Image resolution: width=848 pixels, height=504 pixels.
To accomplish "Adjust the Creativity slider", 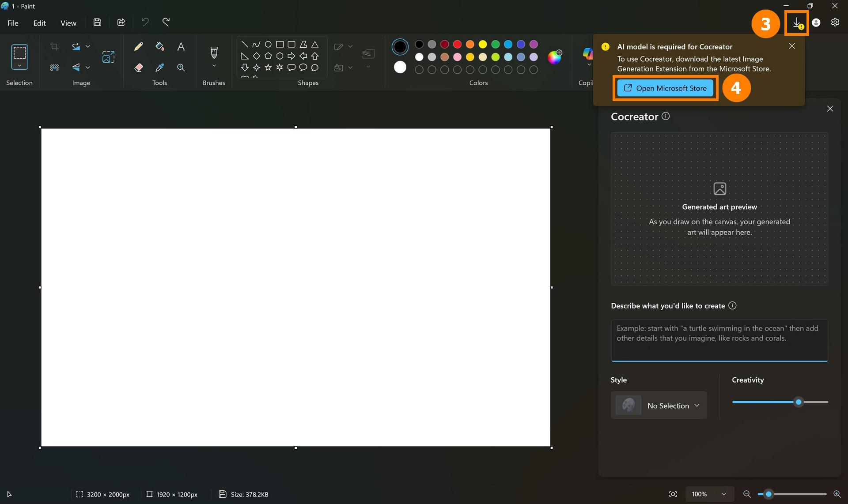I will tap(798, 402).
